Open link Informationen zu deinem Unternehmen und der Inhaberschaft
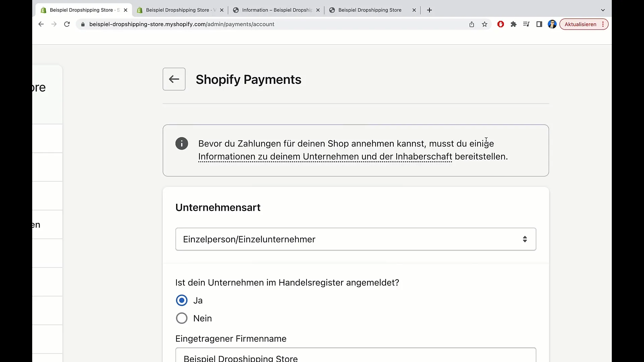The width and height of the screenshot is (644, 362). pos(325,157)
